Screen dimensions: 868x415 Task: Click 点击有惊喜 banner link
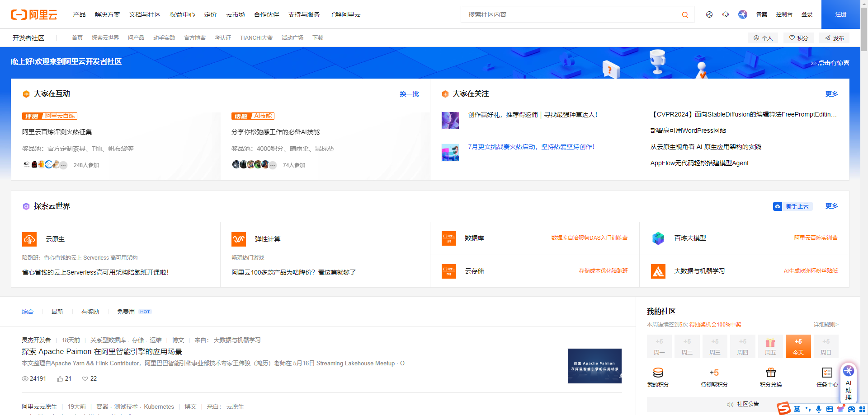[830, 63]
